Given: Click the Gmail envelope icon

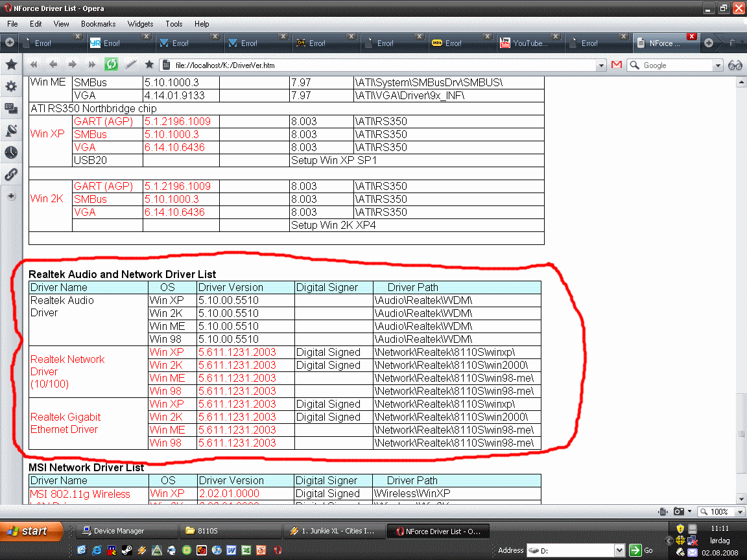Looking at the screenshot, I should click(x=617, y=65).
